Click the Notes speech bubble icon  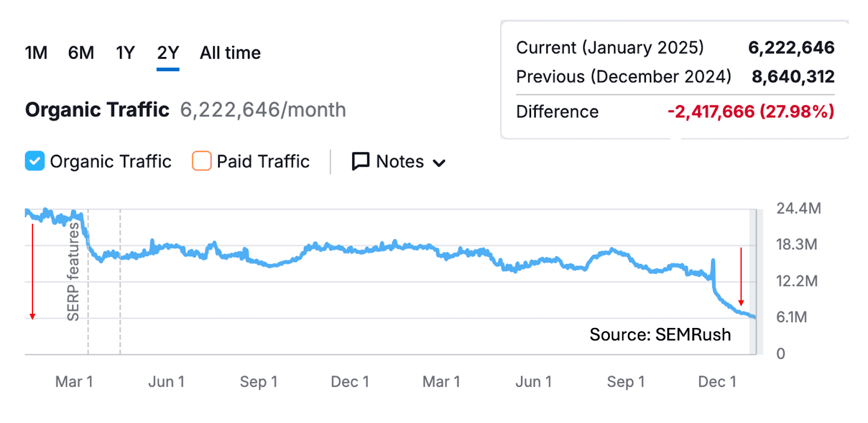[361, 161]
